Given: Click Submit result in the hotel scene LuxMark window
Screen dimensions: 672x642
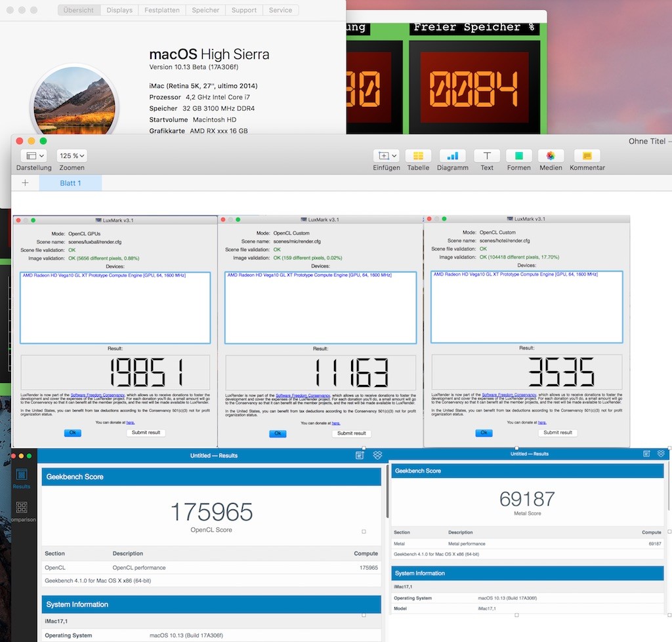Looking at the screenshot, I should (558, 433).
